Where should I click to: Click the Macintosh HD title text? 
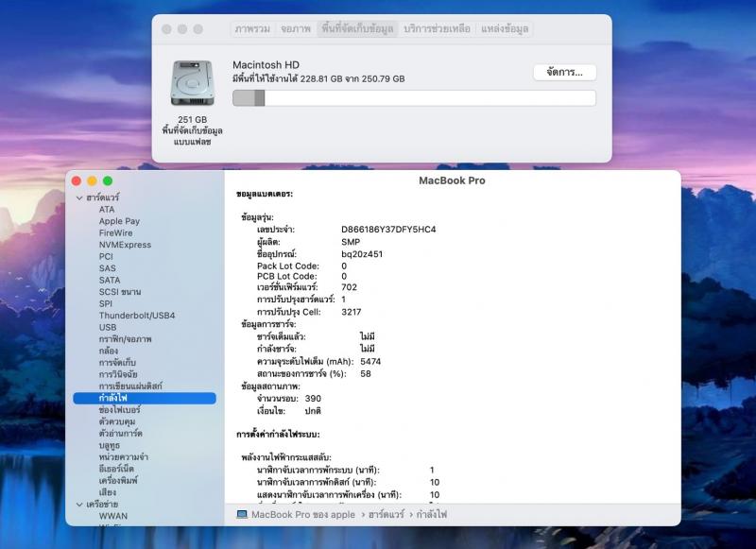click(x=266, y=64)
